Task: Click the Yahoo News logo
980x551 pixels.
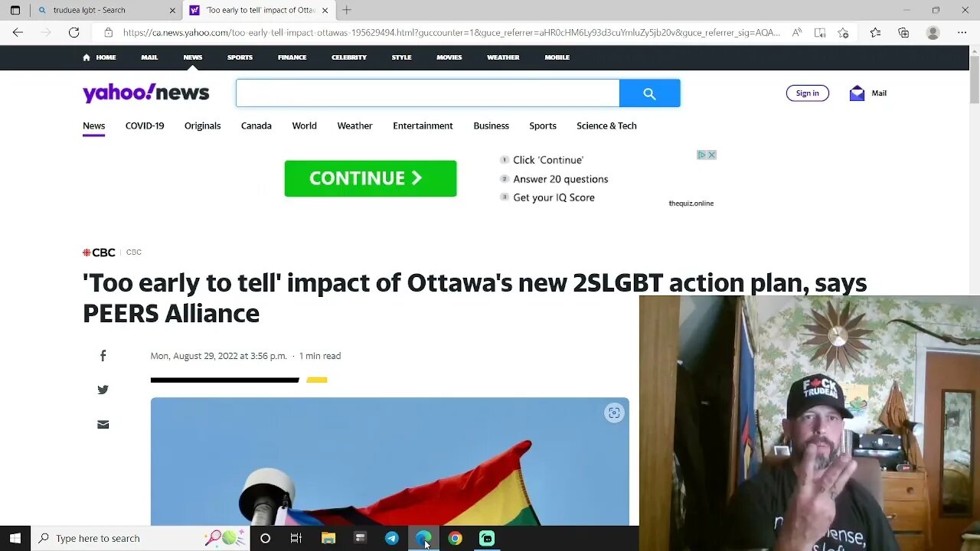Action: click(145, 93)
